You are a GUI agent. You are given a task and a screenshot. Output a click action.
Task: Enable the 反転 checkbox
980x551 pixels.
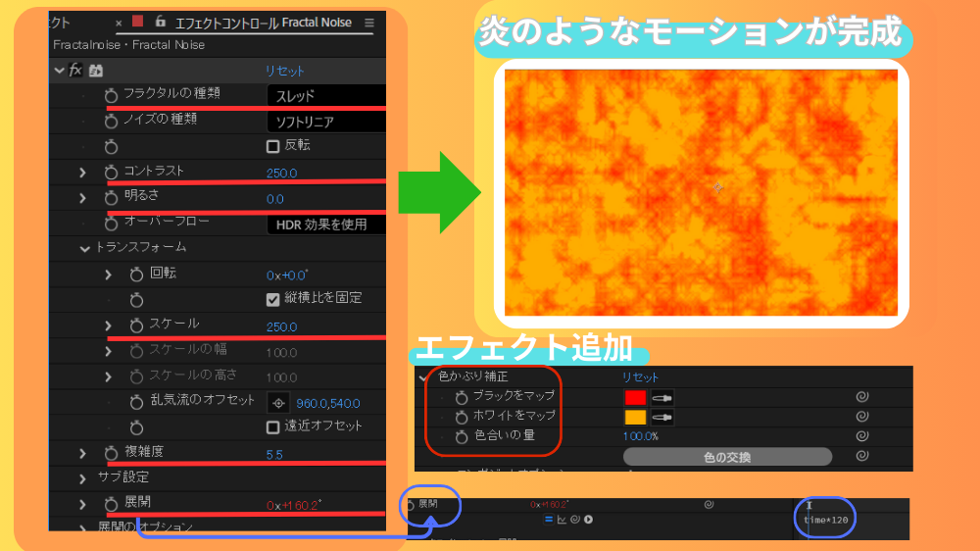point(273,146)
